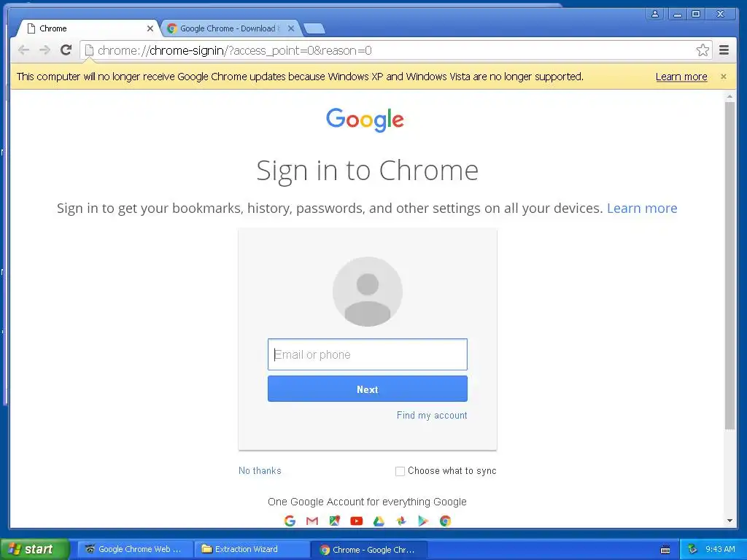
Task: Click the 9:43 AM clock
Action: tap(720, 549)
